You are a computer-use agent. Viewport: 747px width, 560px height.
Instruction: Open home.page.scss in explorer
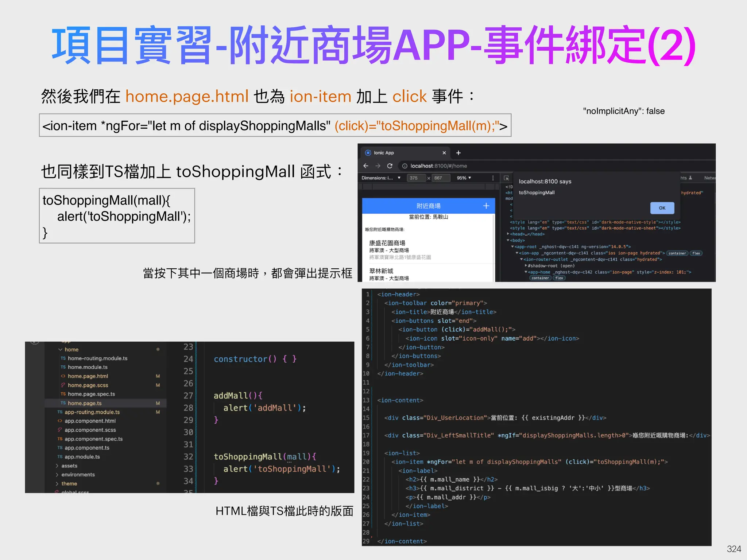[88, 385]
